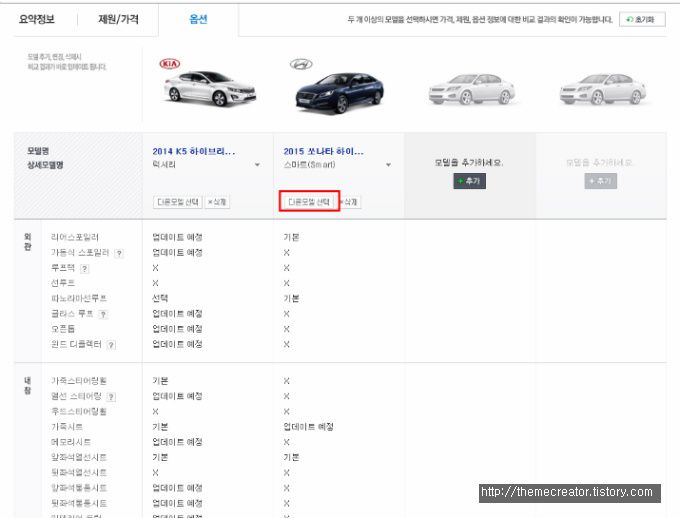The height and width of the screenshot is (518, 680).
Task: Select the 옵션 tab
Action: (199, 19)
